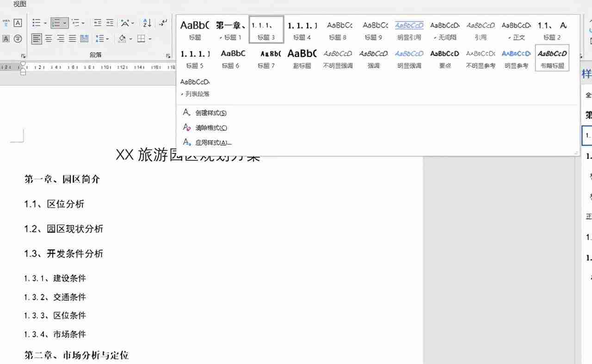
Task: Click the increase indent icon
Action: click(x=110, y=23)
